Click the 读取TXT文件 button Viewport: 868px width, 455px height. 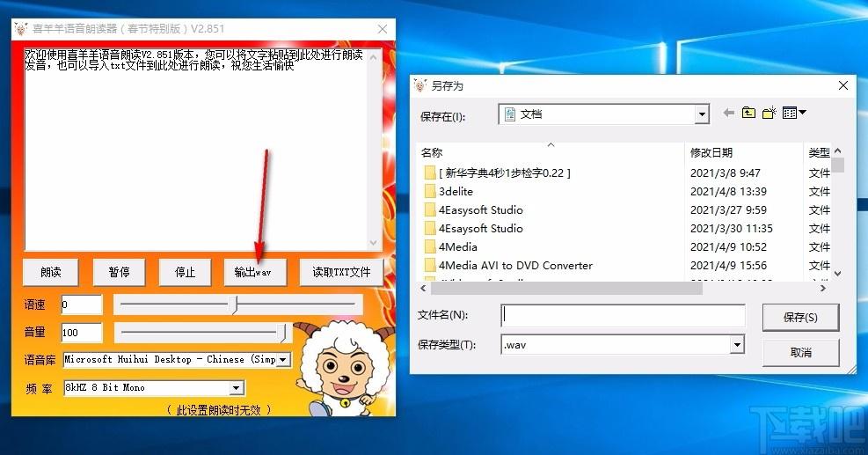tap(341, 272)
